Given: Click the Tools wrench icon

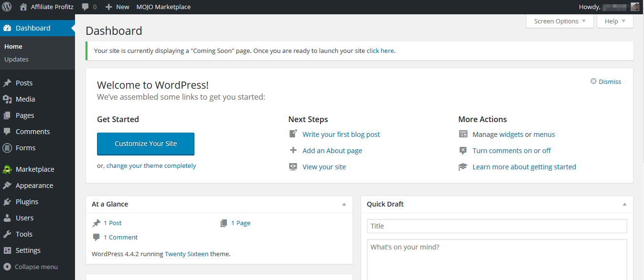Looking at the screenshot, I should 7,234.
